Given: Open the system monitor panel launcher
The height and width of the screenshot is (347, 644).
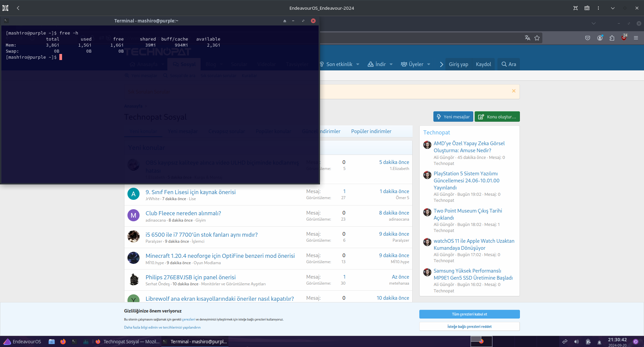Looking at the screenshot, I should tap(86, 342).
